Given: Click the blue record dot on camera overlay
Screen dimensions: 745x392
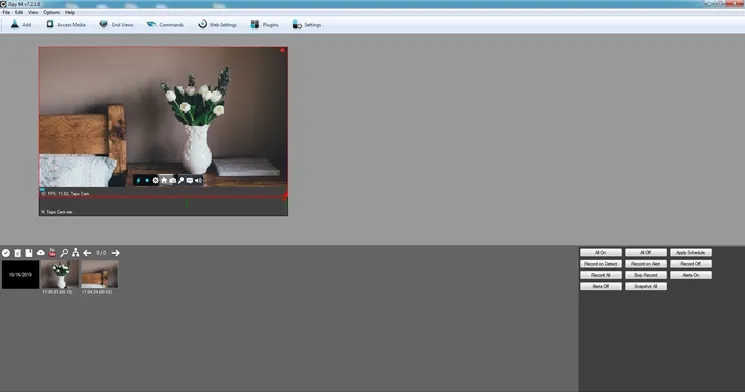Looking at the screenshot, I should coord(147,181).
